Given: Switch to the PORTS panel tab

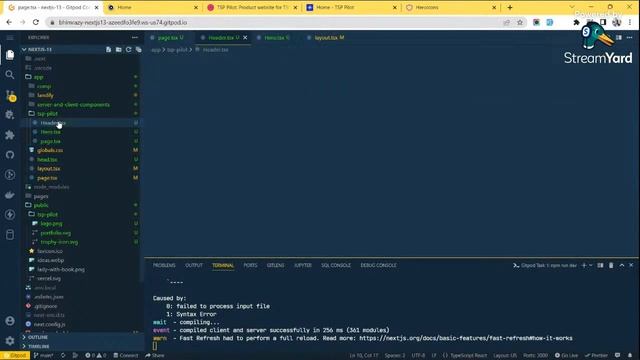Looking at the screenshot, I should [x=250, y=265].
